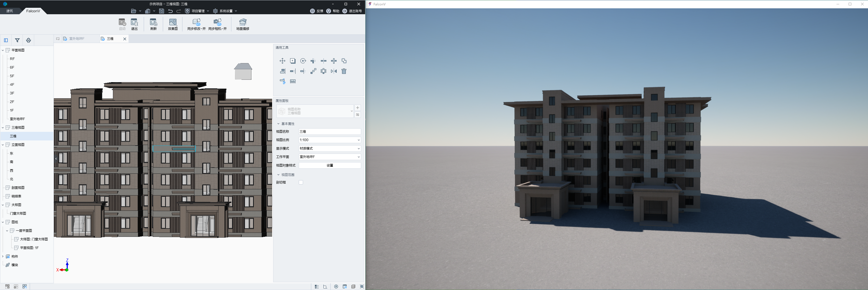Click the Rotate tool icon
Viewport: 868px width, 290px height.
coord(303,61)
